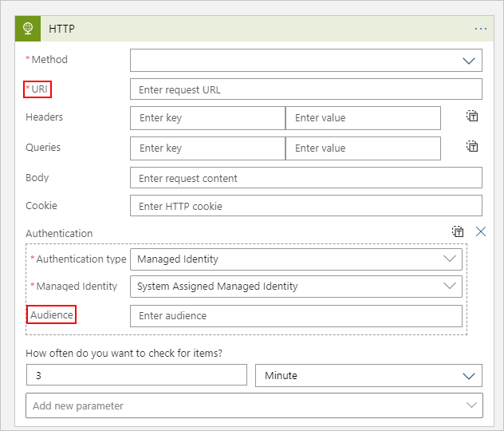Click the Cookie label
This screenshot has width=504, height=431.
click(x=41, y=206)
